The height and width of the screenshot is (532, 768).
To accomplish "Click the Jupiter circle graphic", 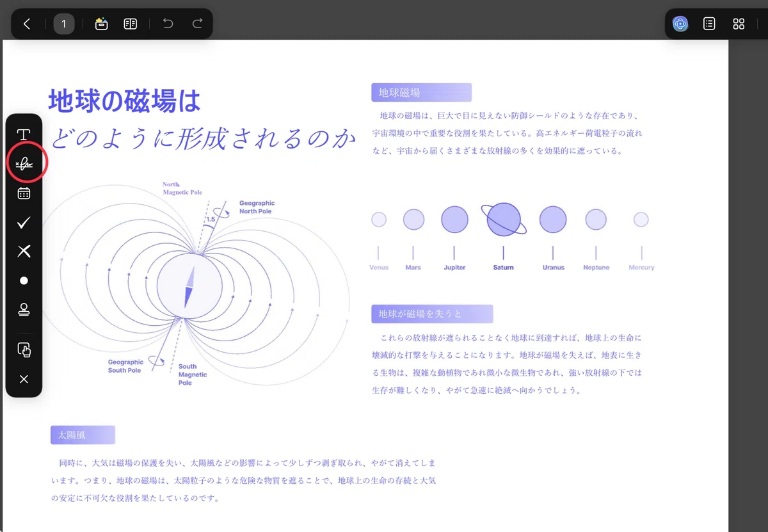I will (455, 220).
